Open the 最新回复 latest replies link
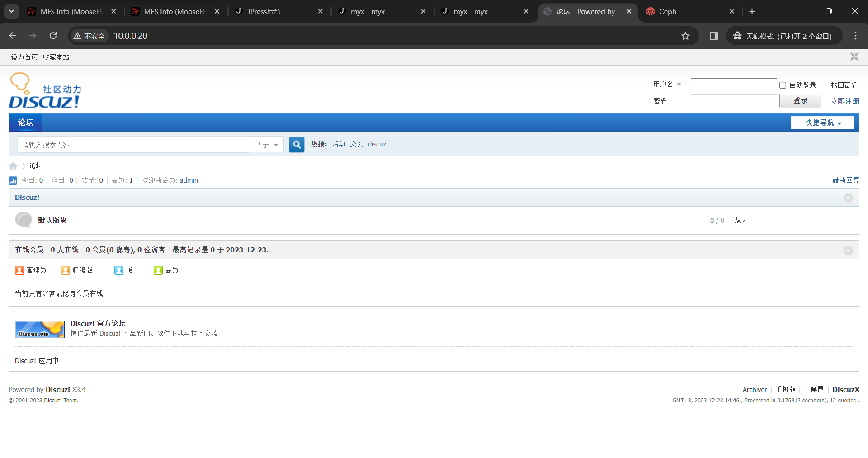The image size is (868, 458). (845, 180)
